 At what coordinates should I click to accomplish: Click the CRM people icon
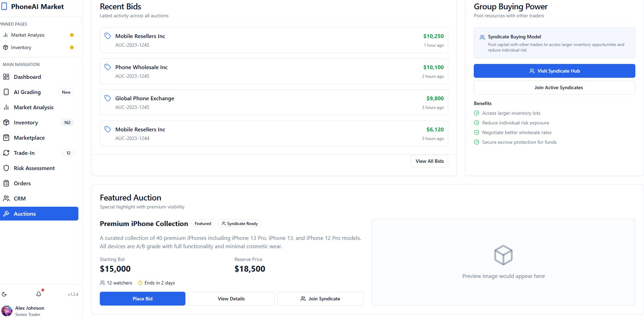click(6, 198)
